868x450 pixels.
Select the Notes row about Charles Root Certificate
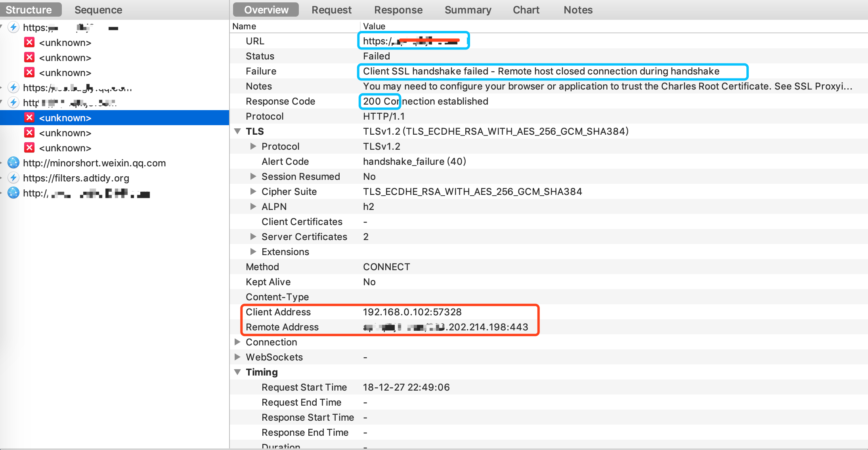pos(549,86)
